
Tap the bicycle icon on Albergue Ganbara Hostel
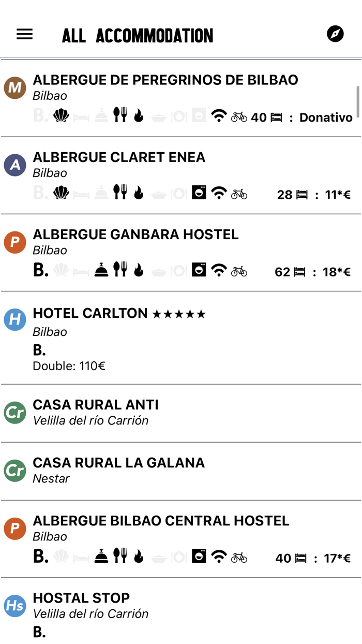(x=239, y=271)
